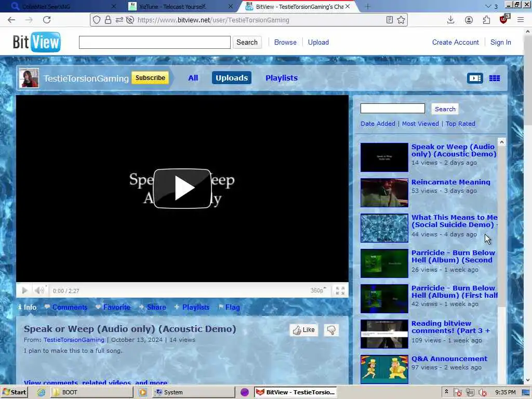Switch to the XizTune Telecast Yourself tab

click(180, 6)
